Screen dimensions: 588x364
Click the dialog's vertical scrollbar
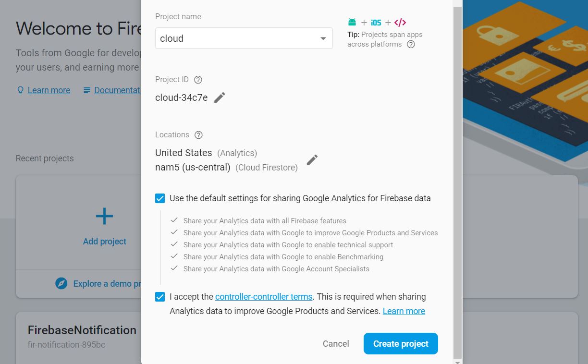(x=457, y=182)
